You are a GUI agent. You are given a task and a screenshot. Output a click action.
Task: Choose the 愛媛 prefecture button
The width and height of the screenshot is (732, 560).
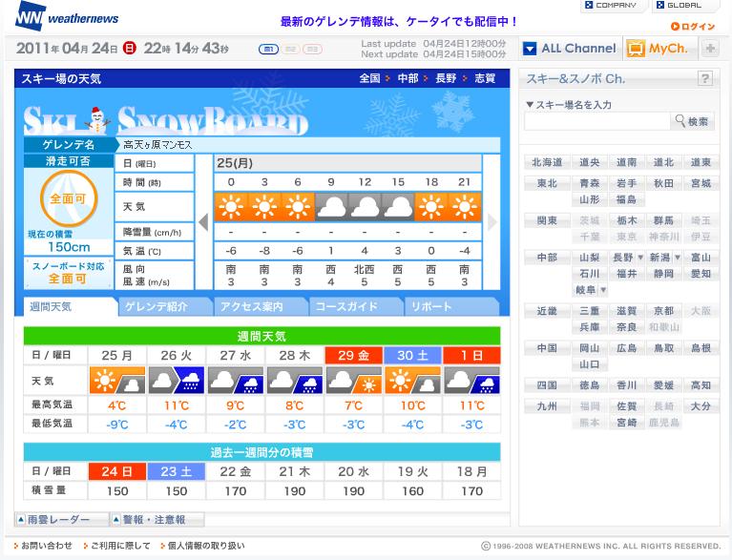[663, 385]
